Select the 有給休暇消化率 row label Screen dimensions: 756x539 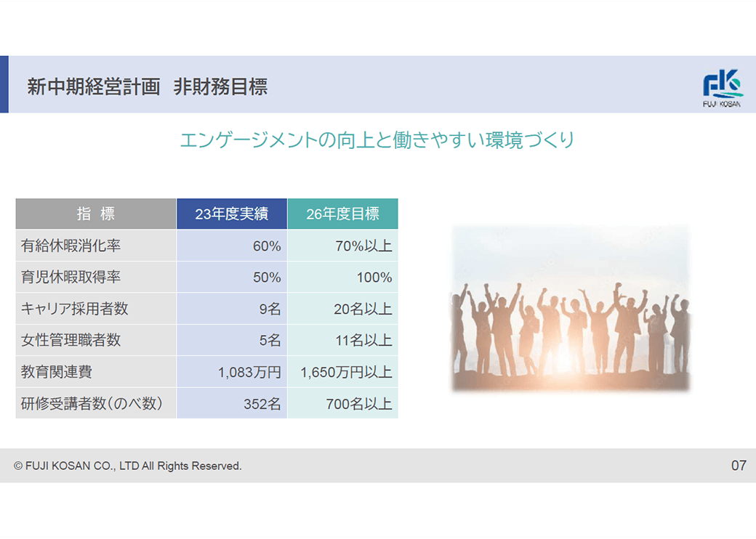(x=71, y=246)
